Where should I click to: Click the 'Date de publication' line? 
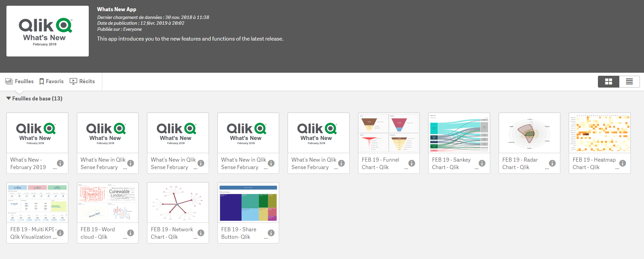tap(141, 23)
